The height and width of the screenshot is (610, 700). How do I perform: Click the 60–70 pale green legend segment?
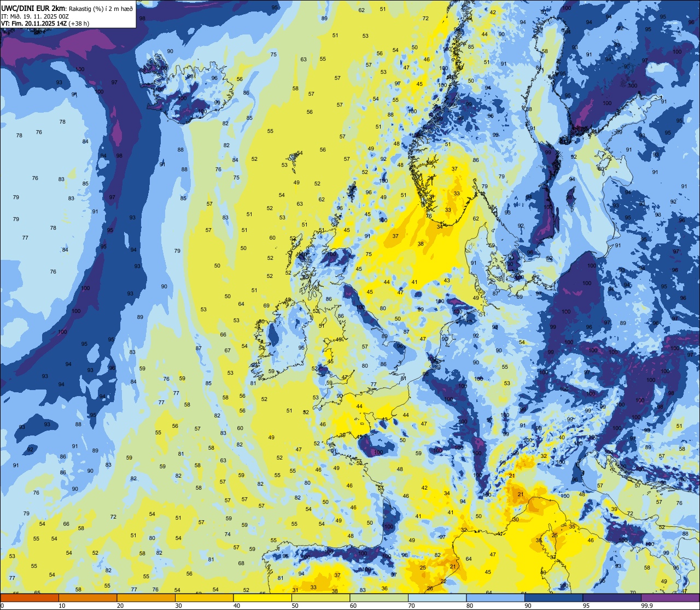379,598
